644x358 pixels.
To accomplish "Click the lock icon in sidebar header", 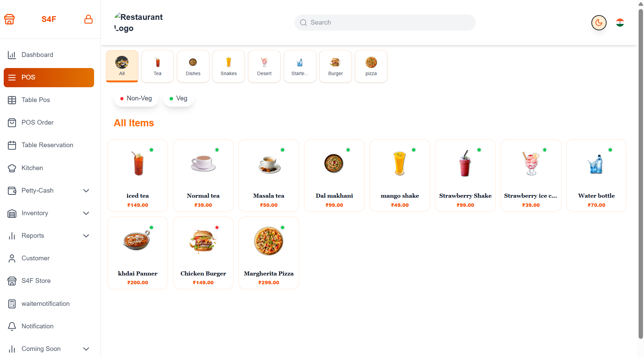I will click(88, 19).
